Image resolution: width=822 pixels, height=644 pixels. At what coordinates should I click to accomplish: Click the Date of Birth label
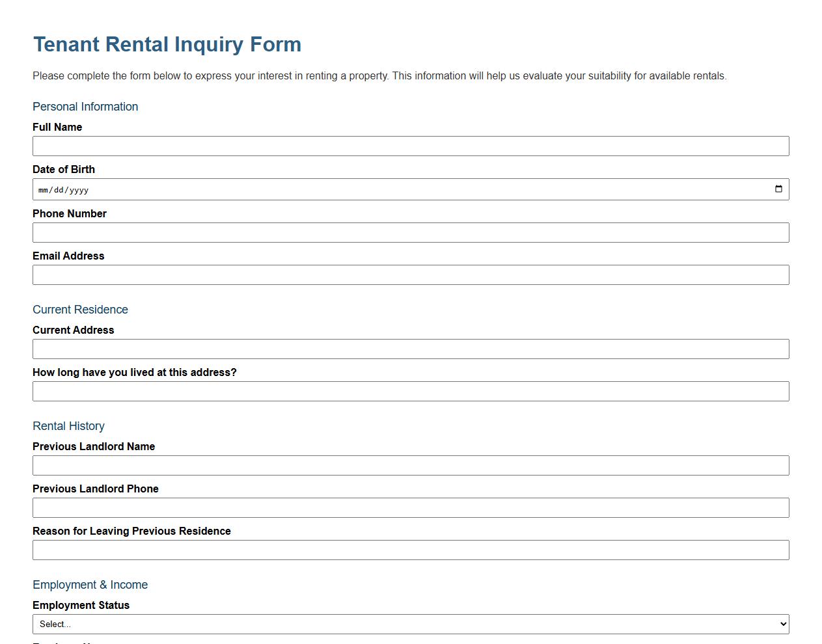(x=64, y=169)
